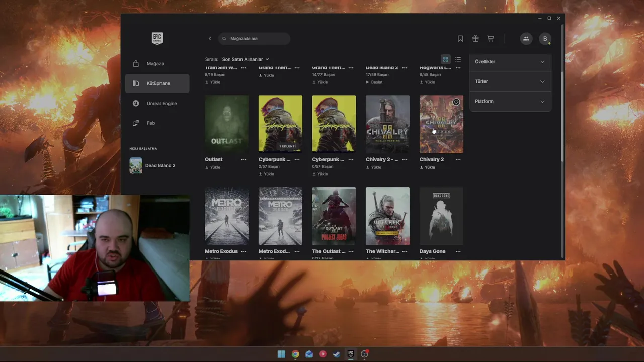Open Windows Start menu
This screenshot has height=362, width=644.
[x=281, y=354]
